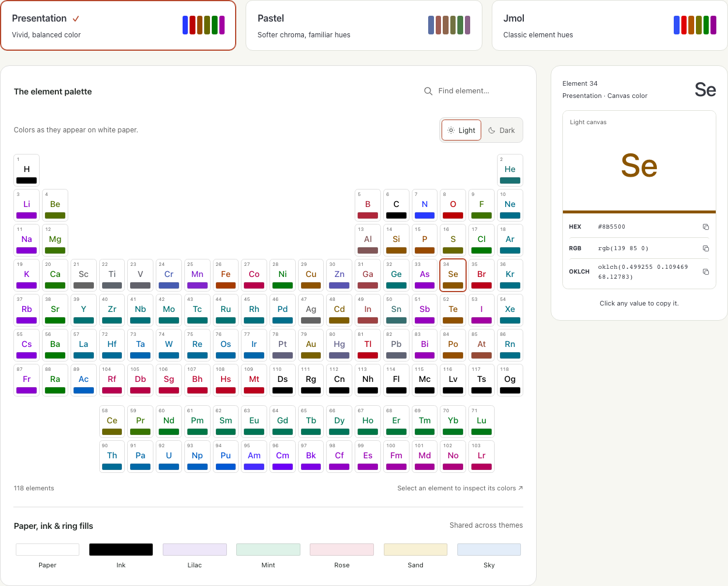Select the Nobelium (No) element tile
The image size is (728, 586).
453,456
